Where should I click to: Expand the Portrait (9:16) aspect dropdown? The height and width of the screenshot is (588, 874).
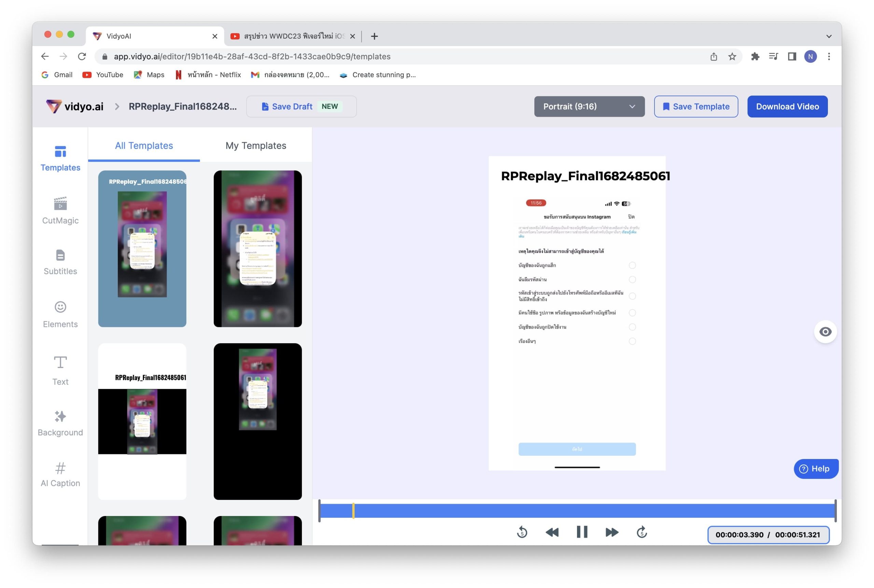(589, 106)
